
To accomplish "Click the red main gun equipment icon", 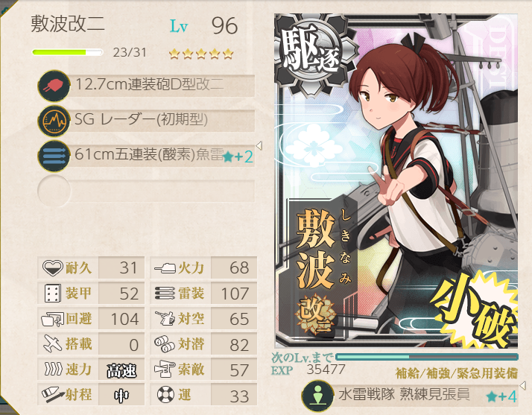I will 54,86.
